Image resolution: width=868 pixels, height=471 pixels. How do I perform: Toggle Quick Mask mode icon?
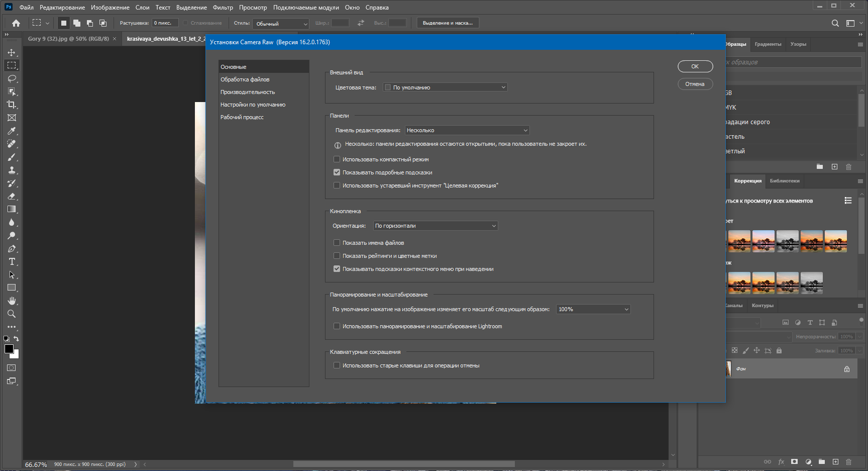pos(12,368)
